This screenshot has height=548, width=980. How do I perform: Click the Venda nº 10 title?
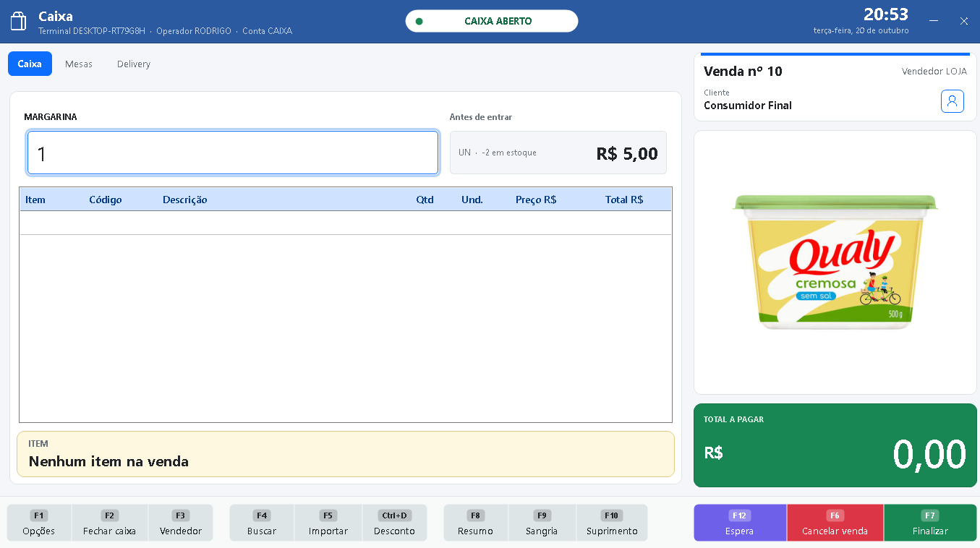743,71
